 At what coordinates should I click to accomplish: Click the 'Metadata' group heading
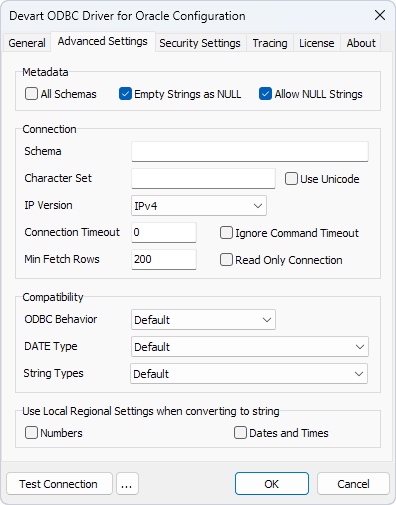click(x=45, y=72)
